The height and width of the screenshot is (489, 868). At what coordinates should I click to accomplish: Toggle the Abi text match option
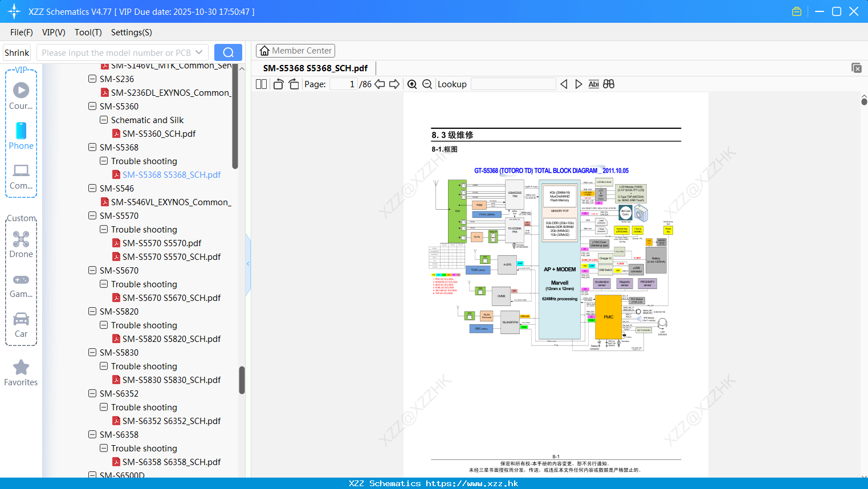click(593, 84)
